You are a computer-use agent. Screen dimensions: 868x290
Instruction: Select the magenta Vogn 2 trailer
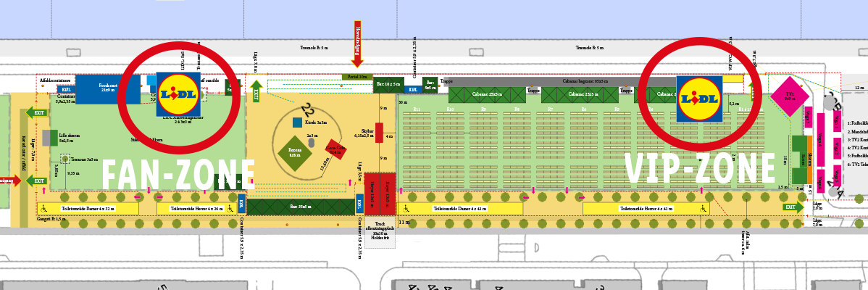pyautogui.click(x=837, y=149)
